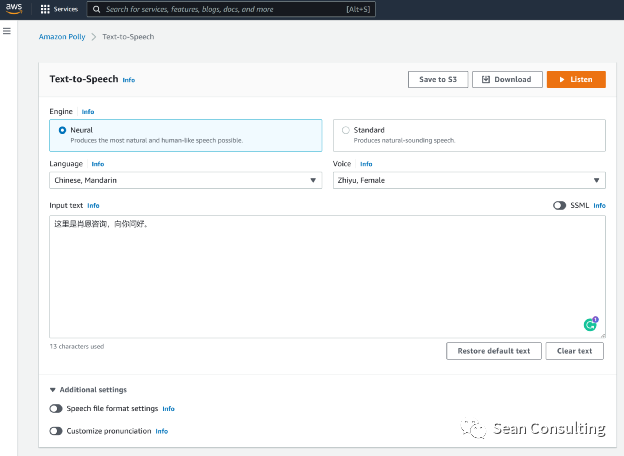Click the Restore default text button

[493, 351]
